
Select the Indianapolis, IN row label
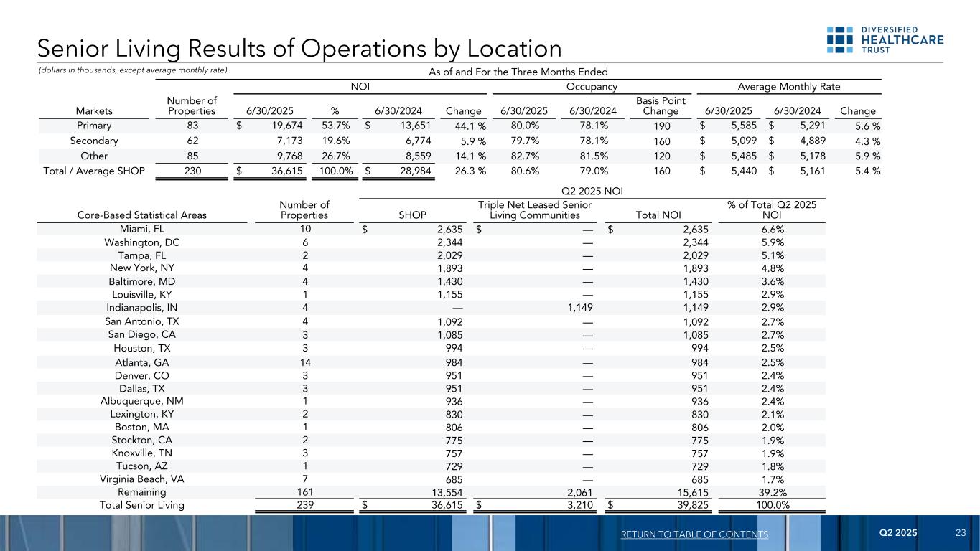142,308
